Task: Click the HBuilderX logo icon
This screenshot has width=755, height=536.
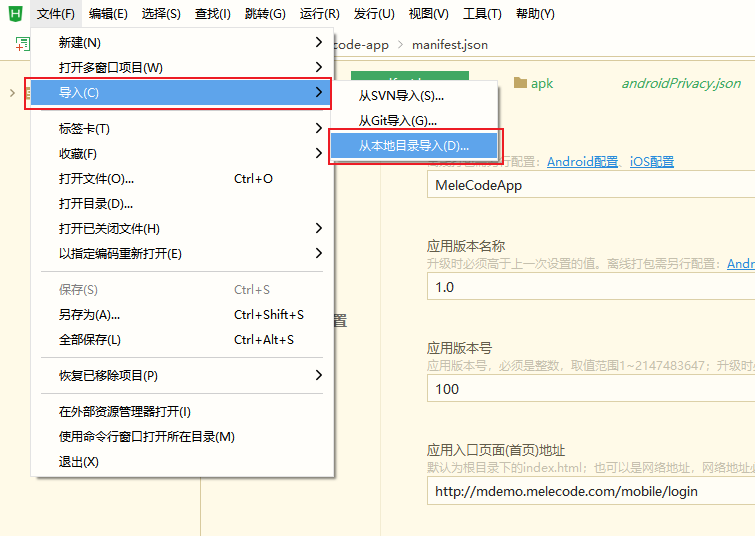Action: point(14,14)
